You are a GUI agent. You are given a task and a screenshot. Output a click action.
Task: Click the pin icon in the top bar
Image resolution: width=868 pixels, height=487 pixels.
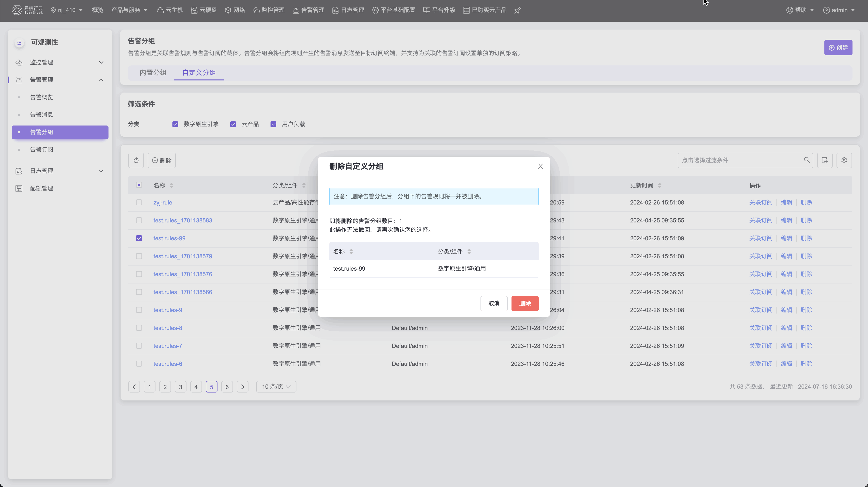(x=518, y=10)
